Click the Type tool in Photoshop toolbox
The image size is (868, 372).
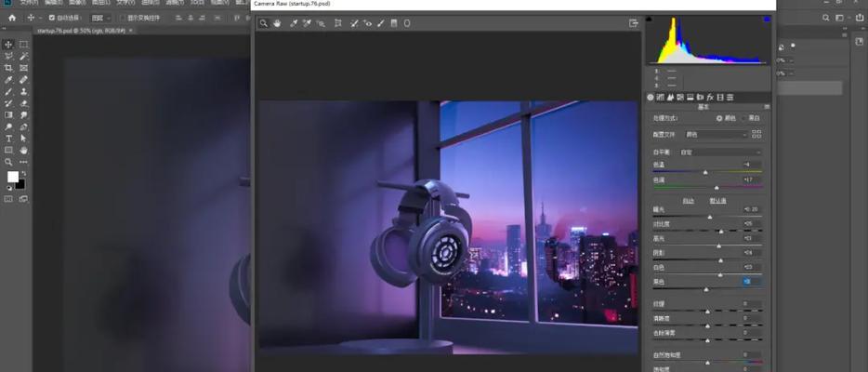pos(8,139)
